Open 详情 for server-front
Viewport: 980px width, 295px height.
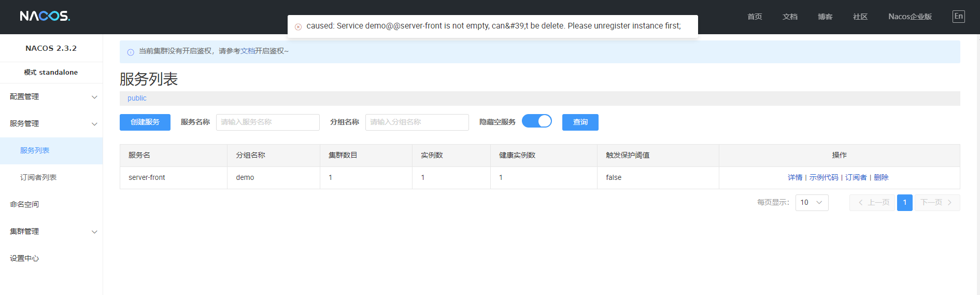pos(795,177)
